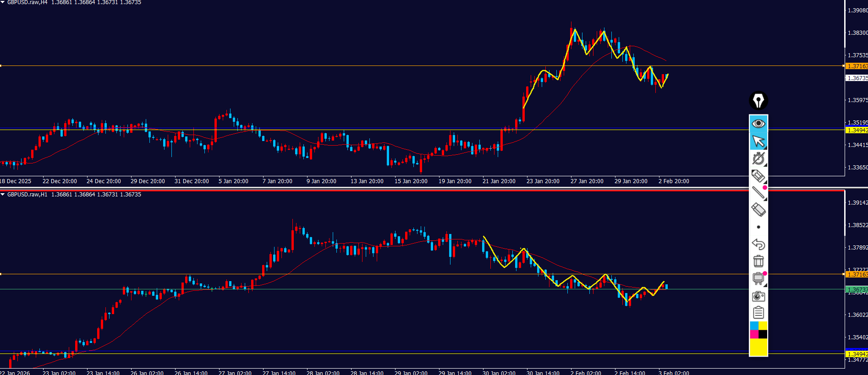Toggle annotation visibility with the eye icon
The height and width of the screenshot is (375, 868).
758,124
